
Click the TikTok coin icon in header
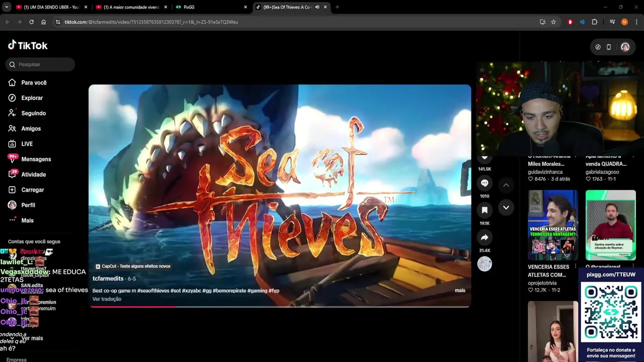click(x=598, y=47)
